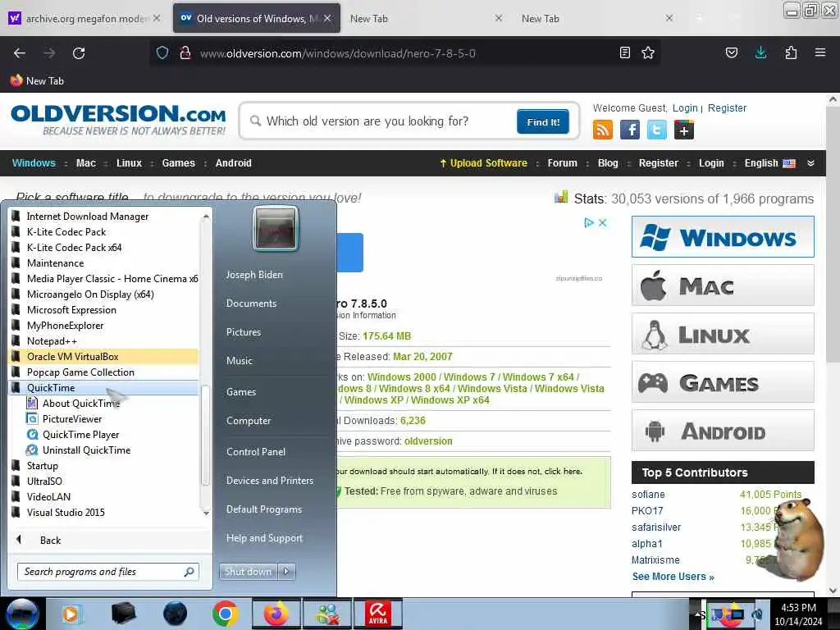Image resolution: width=840 pixels, height=630 pixels.
Task: Open the Android navigation item
Action: pos(233,163)
